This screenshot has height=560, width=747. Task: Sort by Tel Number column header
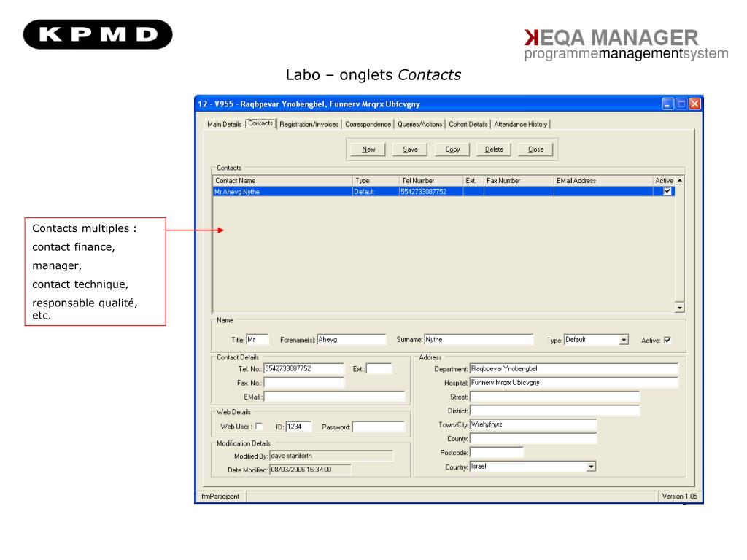coord(431,181)
